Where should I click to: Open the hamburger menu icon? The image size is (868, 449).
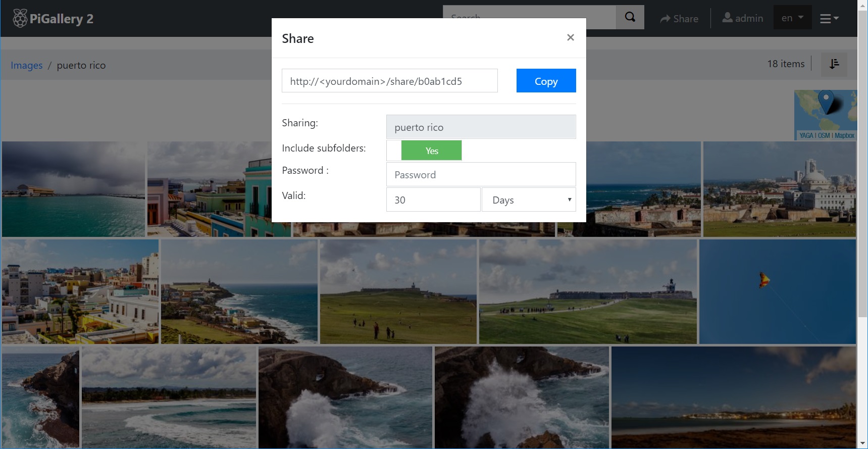tap(828, 19)
